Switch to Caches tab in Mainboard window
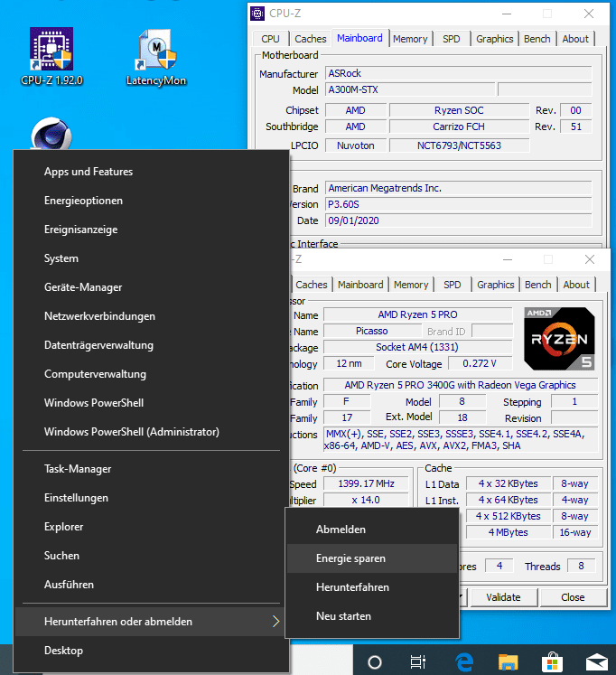Viewport: 616px width, 675px height. tap(310, 39)
